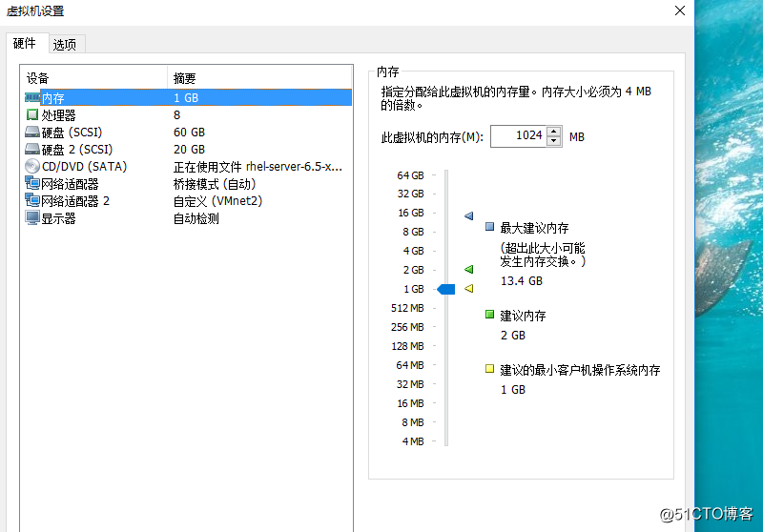Viewport: 763px width, 532px height.
Task: Click the 硬盘 (SCSI) disk icon
Action: pyautogui.click(x=32, y=133)
